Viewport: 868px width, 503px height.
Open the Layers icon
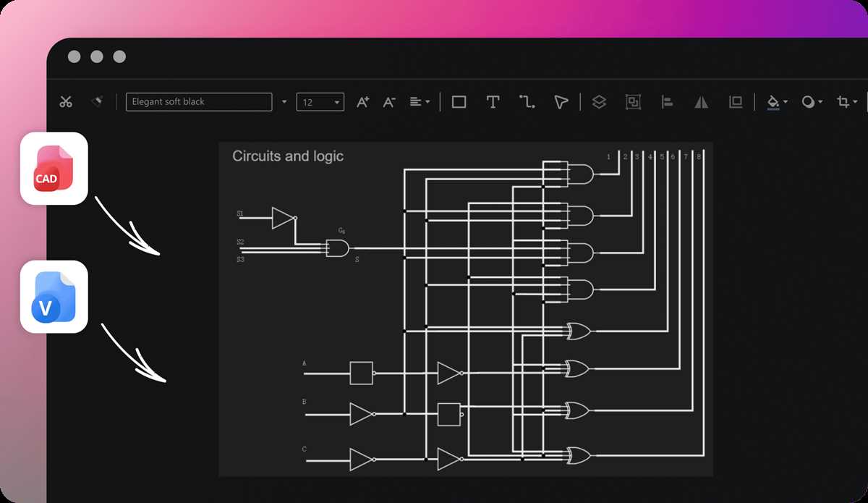tap(599, 102)
